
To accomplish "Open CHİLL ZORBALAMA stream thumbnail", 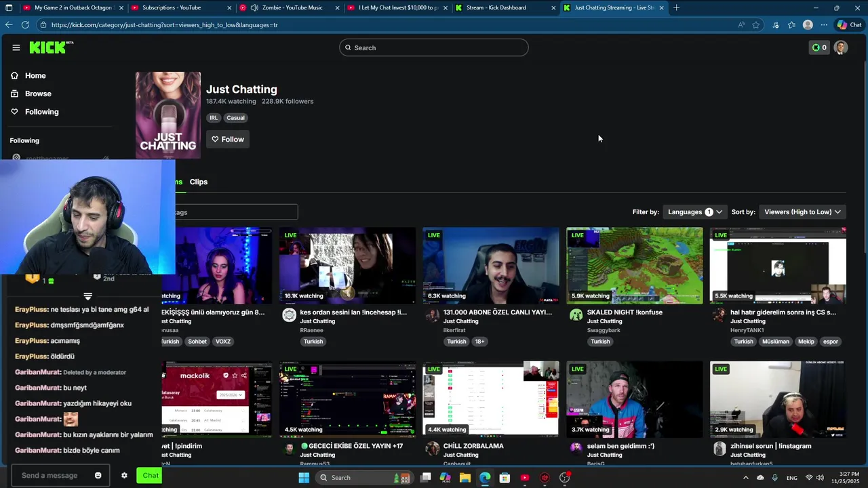I will pos(491,399).
